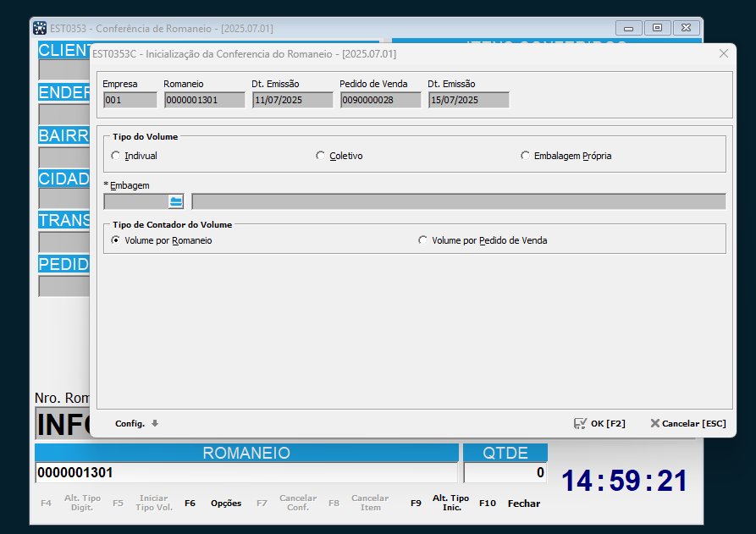Click F9 Alt. Tipo Inic. in main window
The image size is (756, 534).
pyautogui.click(x=439, y=503)
